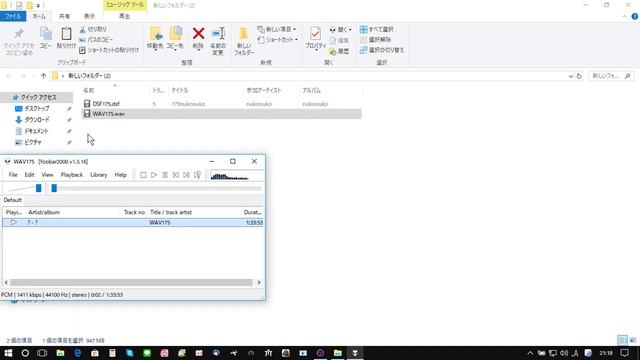Image resolution: width=640 pixels, height=360 pixels.
Task: Click Select all (すべて選択) in ribbon
Action: (x=377, y=29)
